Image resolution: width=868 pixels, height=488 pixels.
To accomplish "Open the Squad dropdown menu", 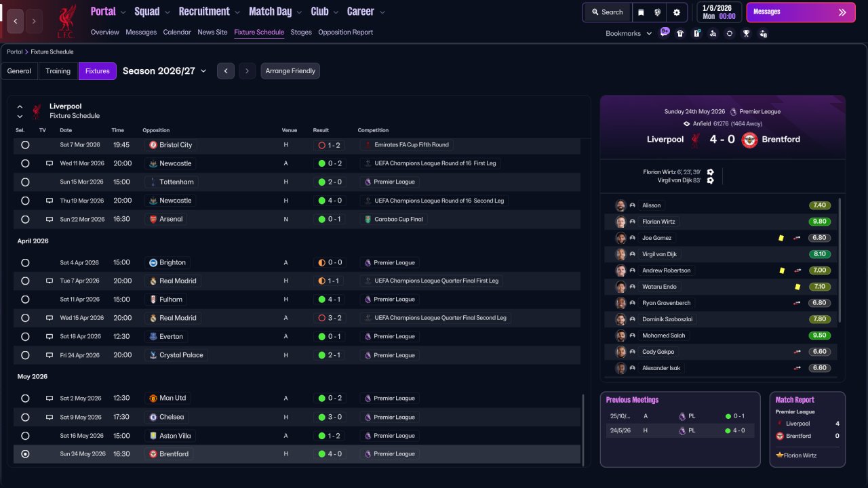I will [x=152, y=12].
